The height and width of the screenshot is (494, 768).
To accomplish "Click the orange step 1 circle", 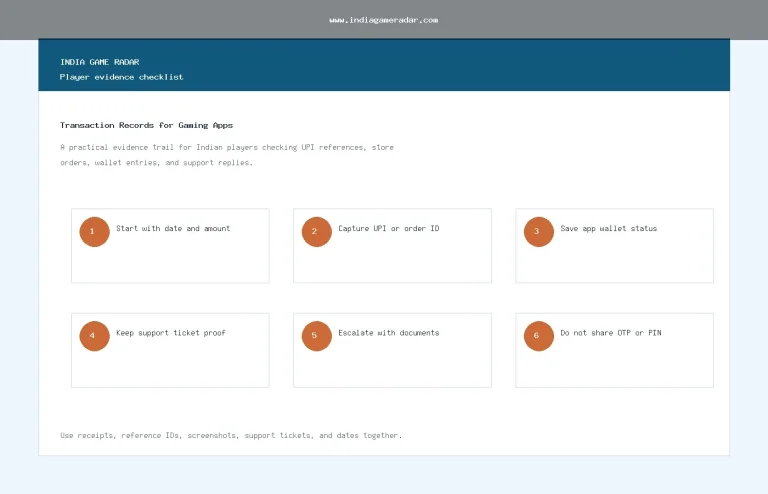I will (95, 232).
